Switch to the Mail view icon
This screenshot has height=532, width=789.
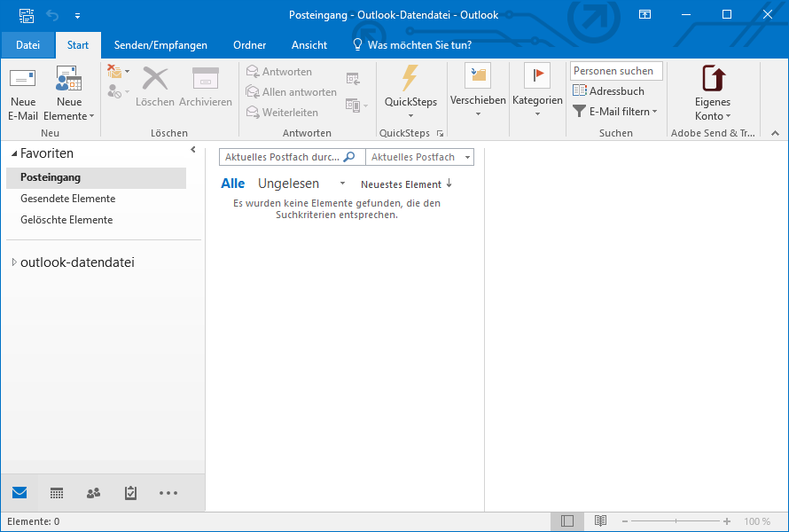pyautogui.click(x=20, y=493)
